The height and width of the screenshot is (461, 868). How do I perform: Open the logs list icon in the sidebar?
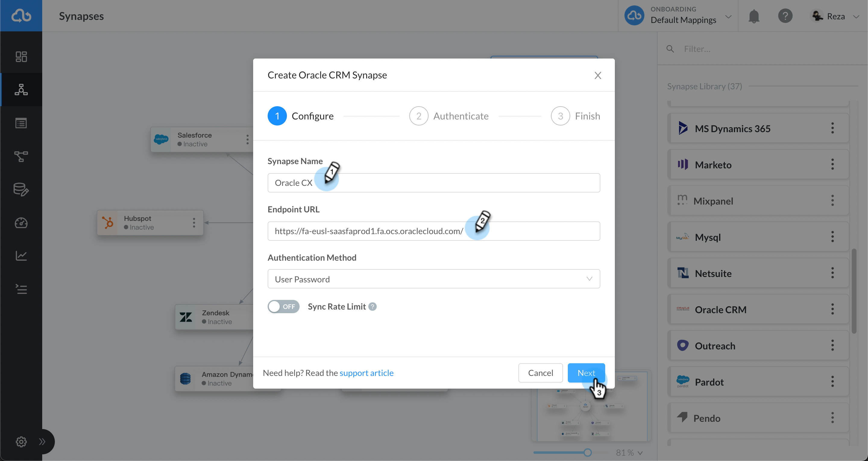click(x=21, y=289)
